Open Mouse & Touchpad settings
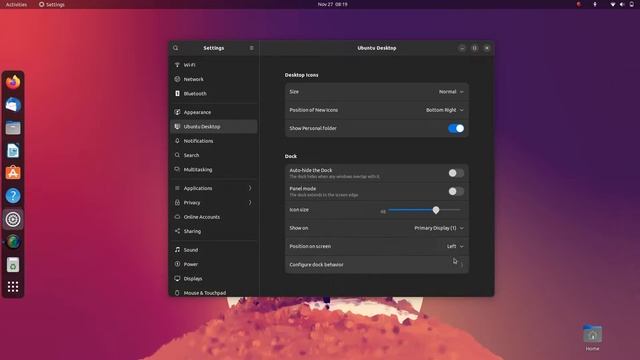Viewport: 640px width, 360px height. [213, 292]
